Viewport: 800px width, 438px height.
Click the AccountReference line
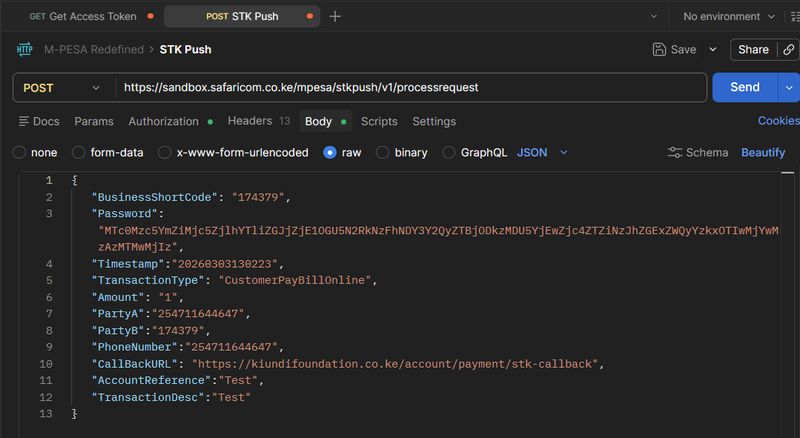pyautogui.click(x=178, y=380)
